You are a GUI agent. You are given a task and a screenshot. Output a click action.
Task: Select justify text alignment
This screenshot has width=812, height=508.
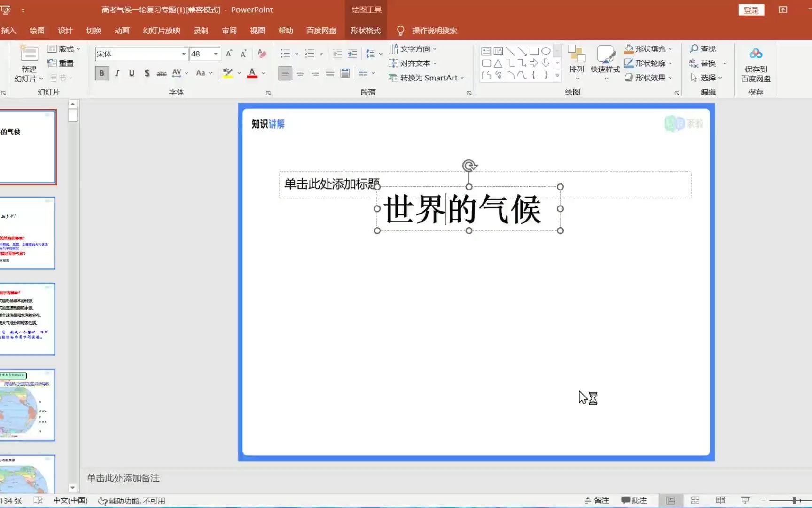[x=330, y=73]
